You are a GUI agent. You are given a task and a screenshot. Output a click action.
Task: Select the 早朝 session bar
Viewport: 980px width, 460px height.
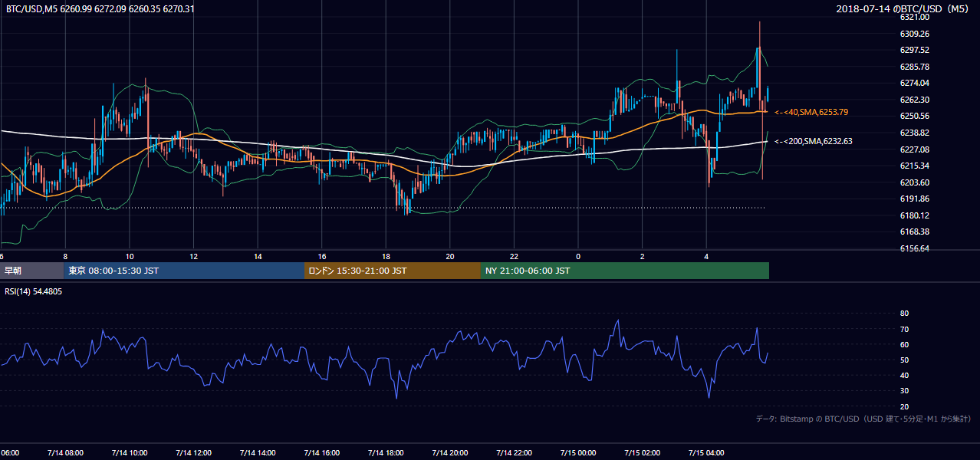point(31,271)
